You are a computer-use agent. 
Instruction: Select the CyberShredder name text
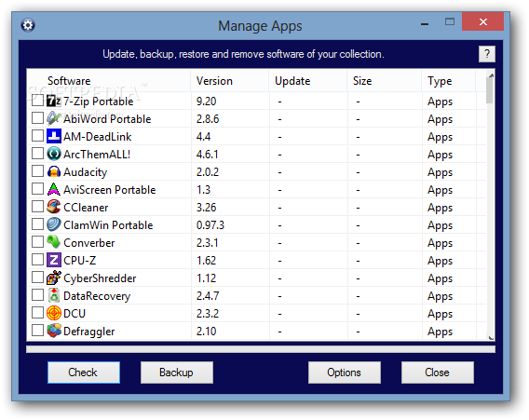point(100,278)
